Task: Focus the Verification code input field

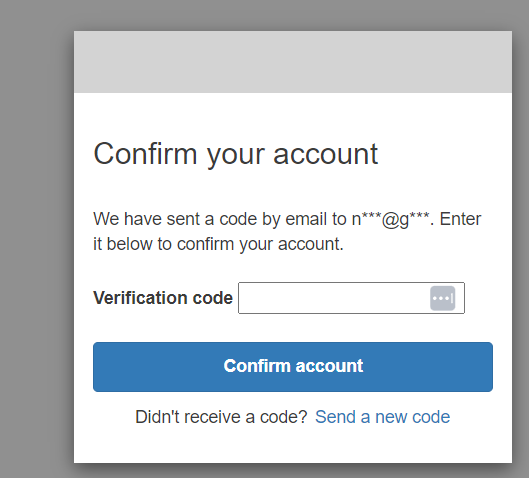Action: click(x=351, y=298)
